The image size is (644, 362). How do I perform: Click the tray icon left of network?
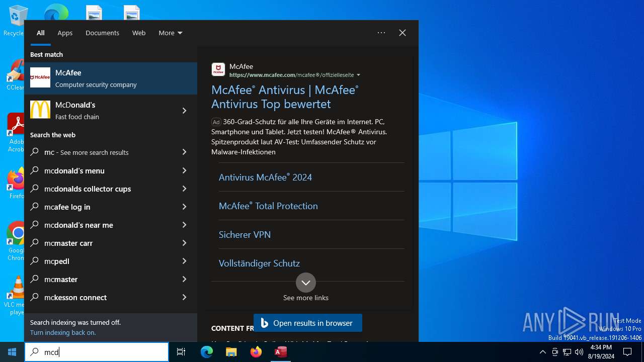point(555,352)
